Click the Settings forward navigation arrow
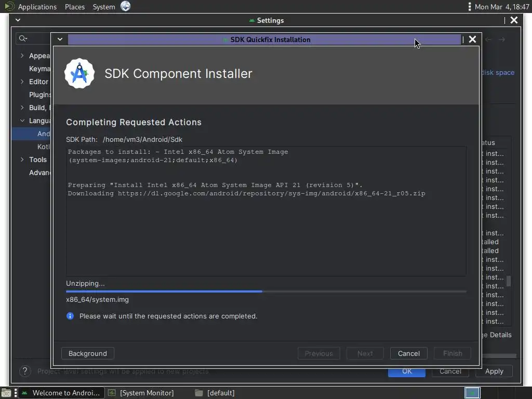The height and width of the screenshot is (399, 532). [501, 39]
